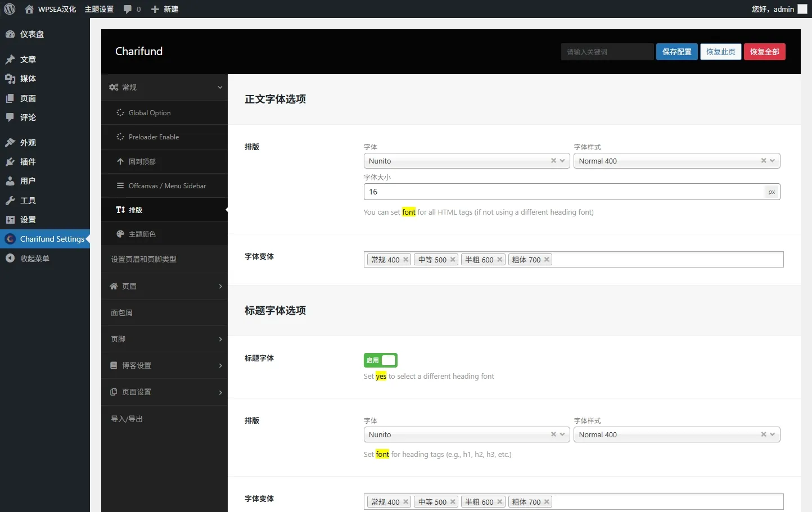Open Preloader Enable settings tab
This screenshot has width=812, height=512.
(154, 137)
